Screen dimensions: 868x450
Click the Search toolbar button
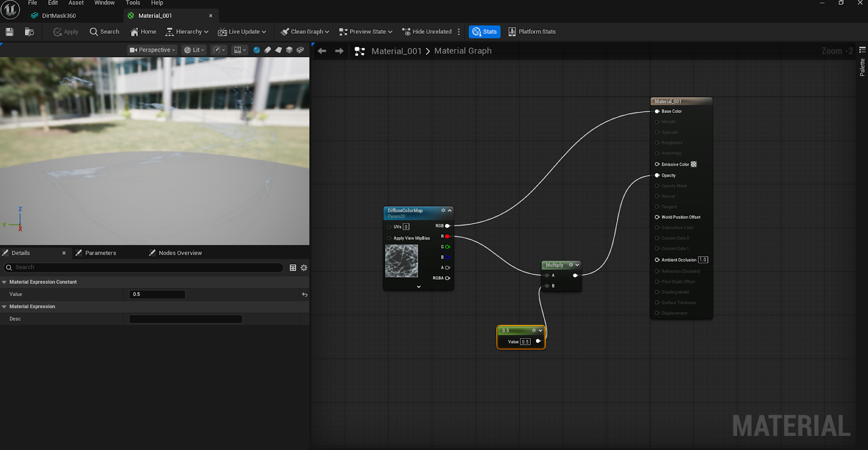click(x=104, y=32)
